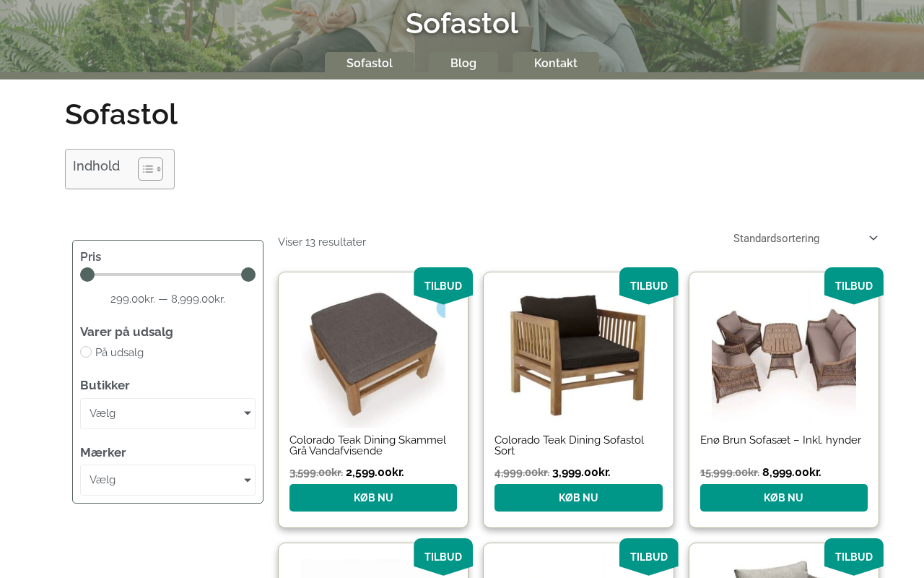This screenshot has height=578, width=924.
Task: Open the Blog menu tab
Action: tap(463, 63)
